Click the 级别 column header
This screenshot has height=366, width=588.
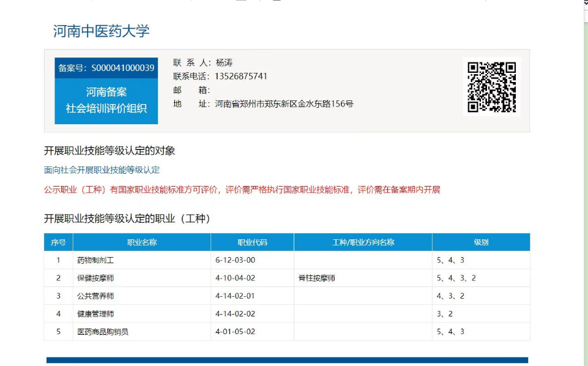click(481, 242)
